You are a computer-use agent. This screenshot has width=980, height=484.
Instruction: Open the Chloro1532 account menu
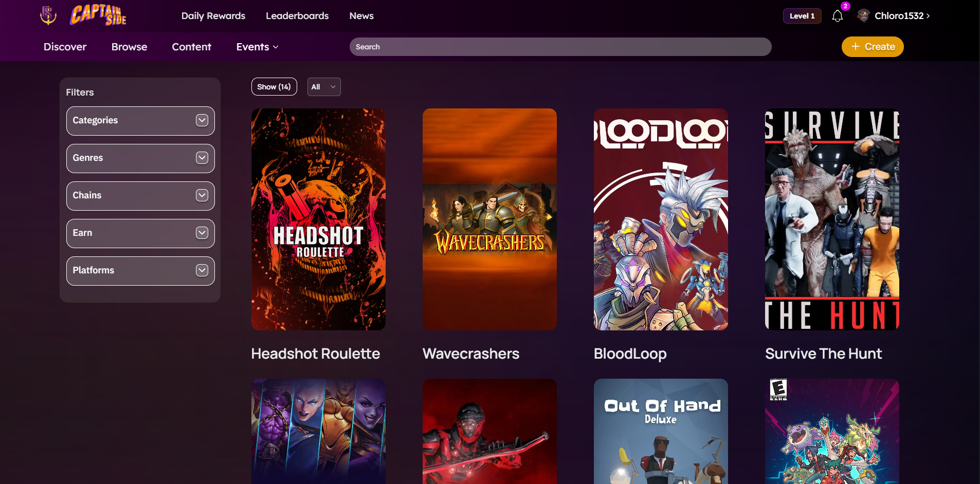pyautogui.click(x=902, y=16)
